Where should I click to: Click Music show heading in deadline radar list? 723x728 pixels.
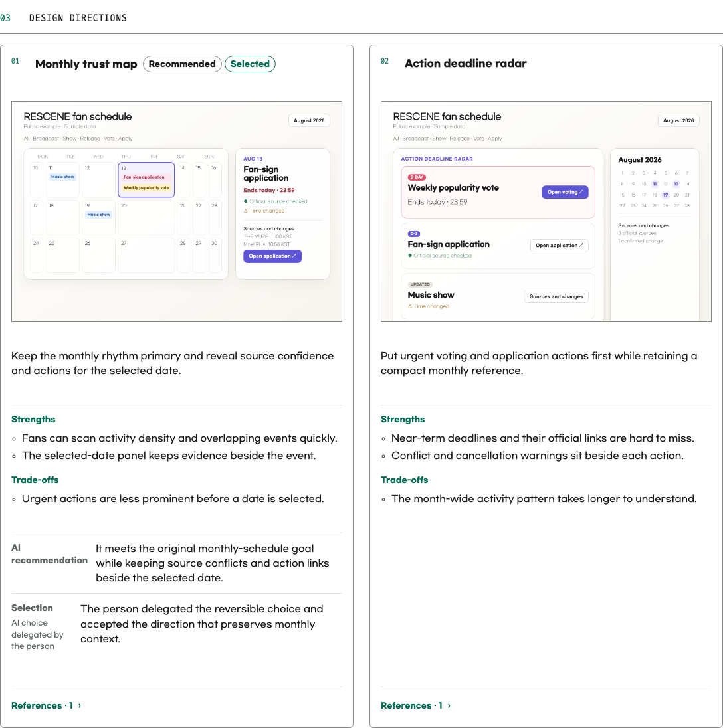[431, 295]
